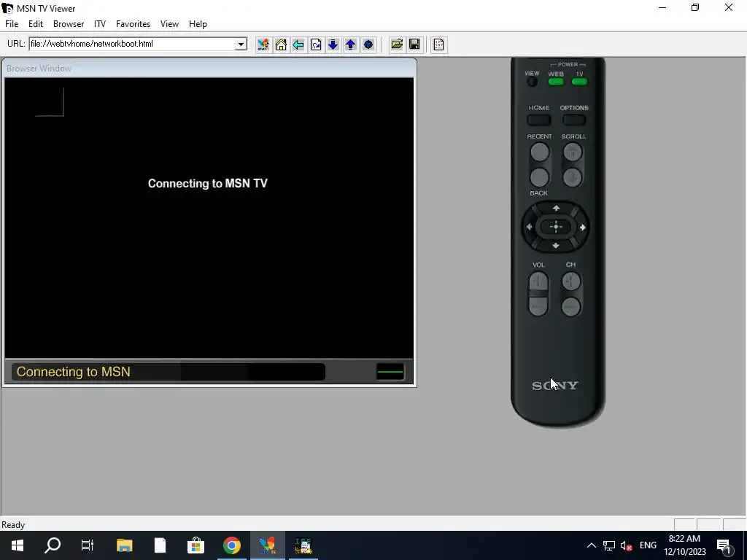Click the Connecting to MSN progress bar
The height and width of the screenshot is (560, 747).
tap(169, 372)
